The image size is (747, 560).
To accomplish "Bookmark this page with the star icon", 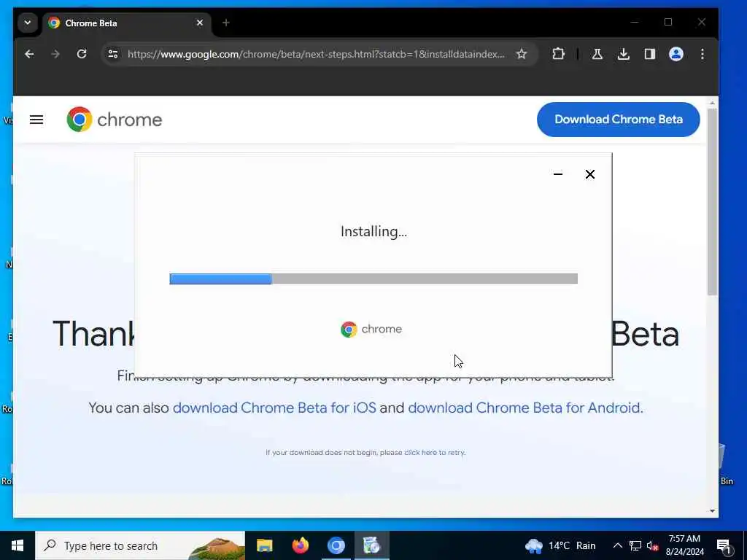I will (x=522, y=54).
